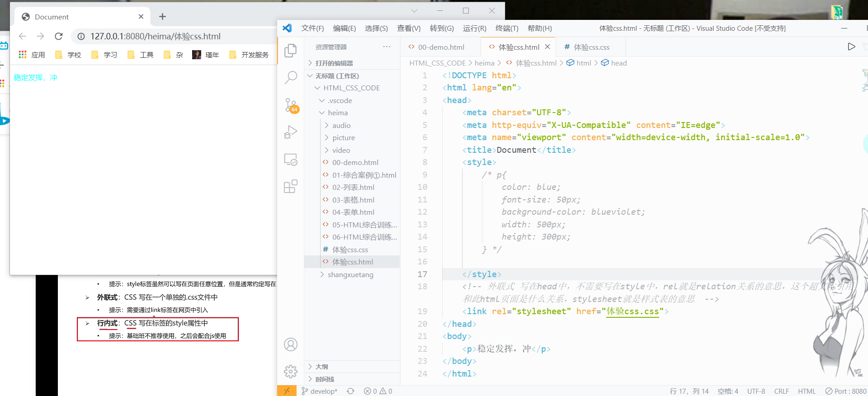The image size is (868, 396).
Task: Open the 终端(T) menu
Action: (507, 28)
